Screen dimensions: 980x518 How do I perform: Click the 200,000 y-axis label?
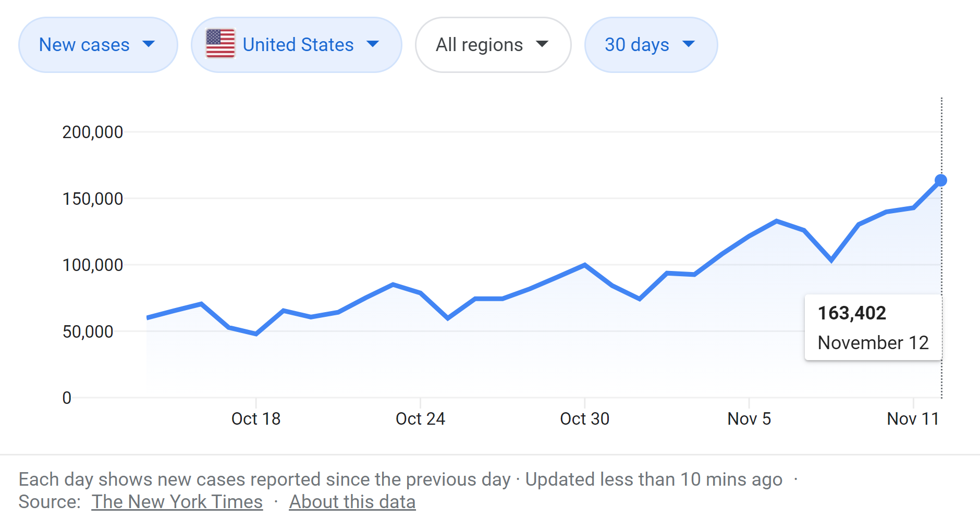93,132
